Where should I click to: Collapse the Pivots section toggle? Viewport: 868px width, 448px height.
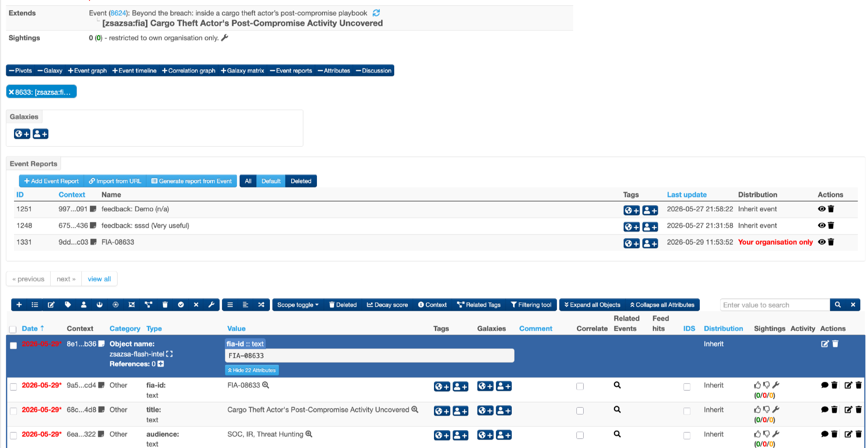(20, 70)
